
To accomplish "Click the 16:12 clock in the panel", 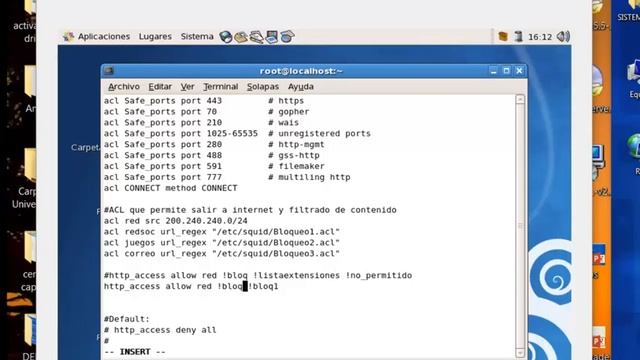I will point(540,37).
